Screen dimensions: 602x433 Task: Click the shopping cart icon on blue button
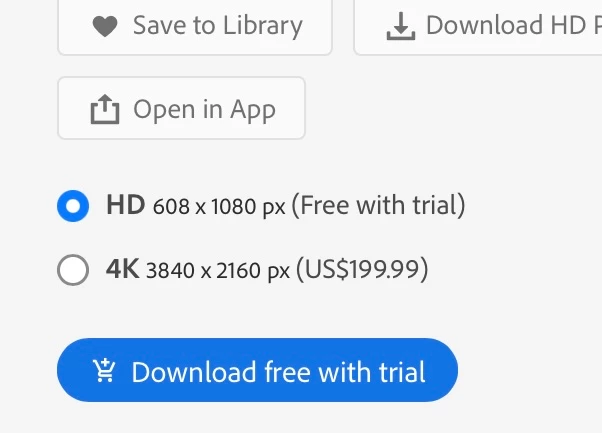click(x=104, y=370)
